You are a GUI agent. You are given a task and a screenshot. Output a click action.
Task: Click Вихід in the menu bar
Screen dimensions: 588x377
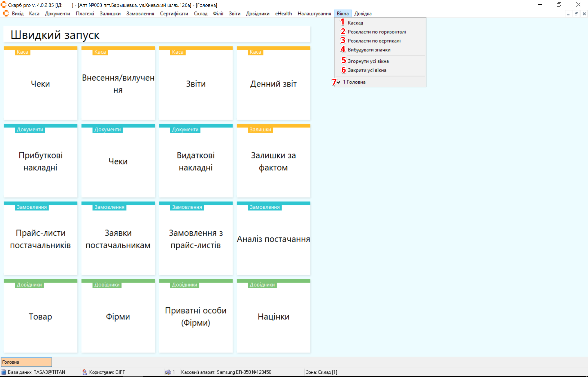pos(18,14)
